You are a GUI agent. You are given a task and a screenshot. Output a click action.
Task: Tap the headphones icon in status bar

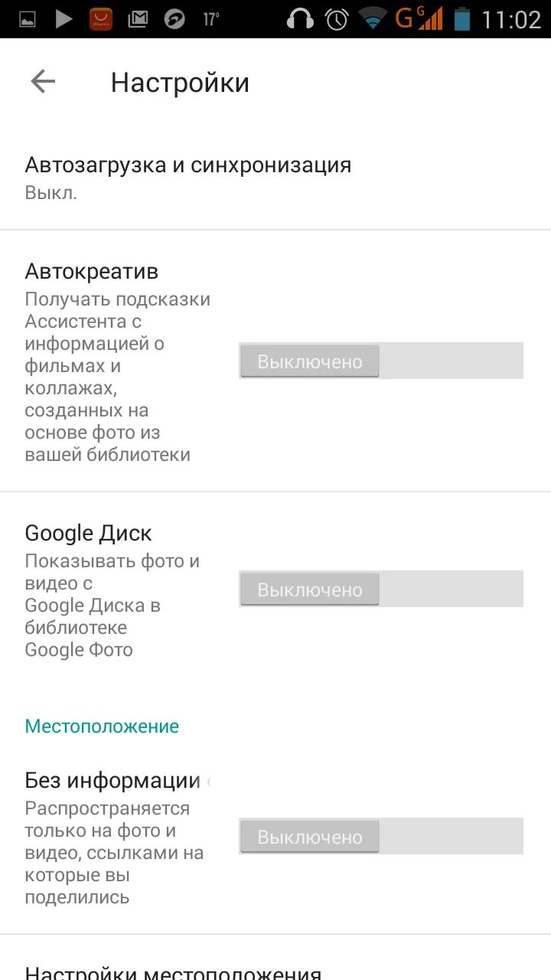coord(301,18)
